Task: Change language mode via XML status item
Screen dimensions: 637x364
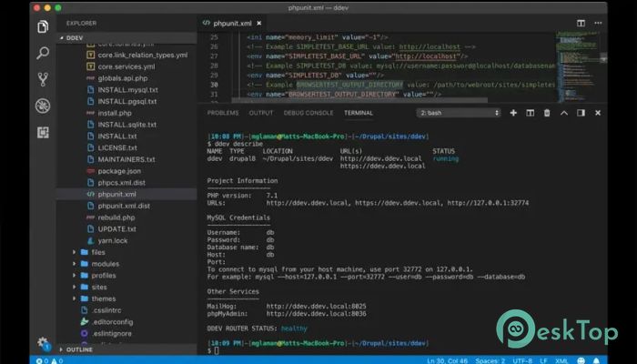Action: (561, 360)
